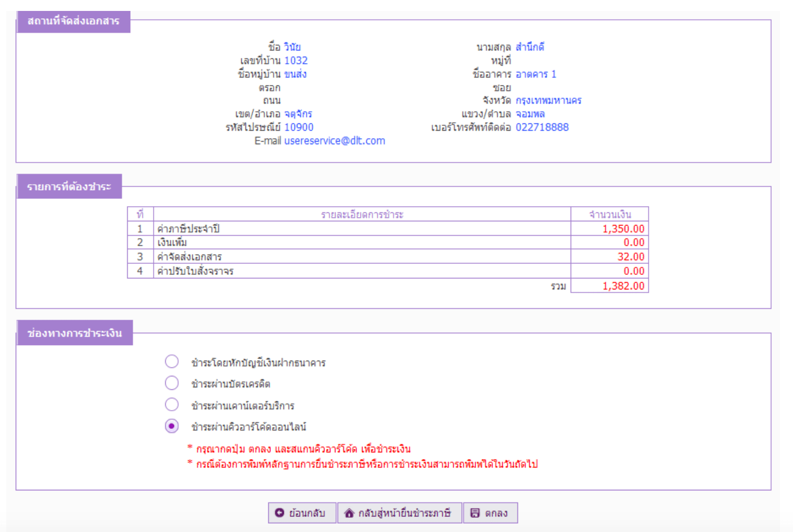793x532 pixels.
Task: Click the phone number 022718888
Action: [x=542, y=128]
